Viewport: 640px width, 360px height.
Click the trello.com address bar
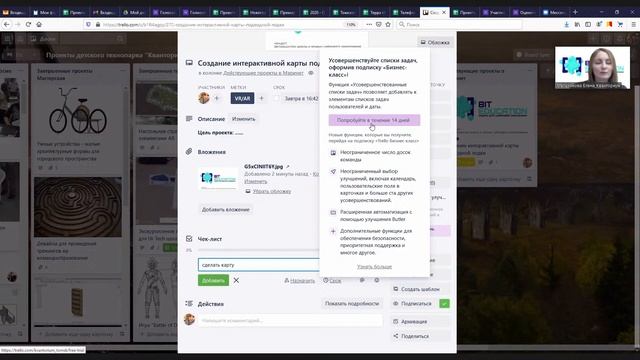point(220,24)
